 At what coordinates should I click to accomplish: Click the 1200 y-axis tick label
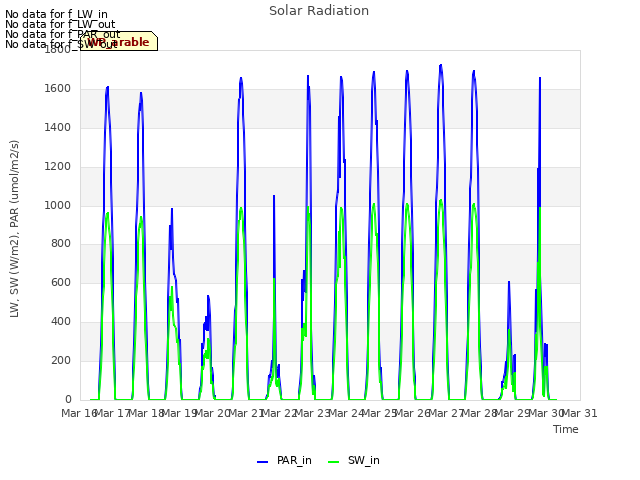click(x=58, y=167)
